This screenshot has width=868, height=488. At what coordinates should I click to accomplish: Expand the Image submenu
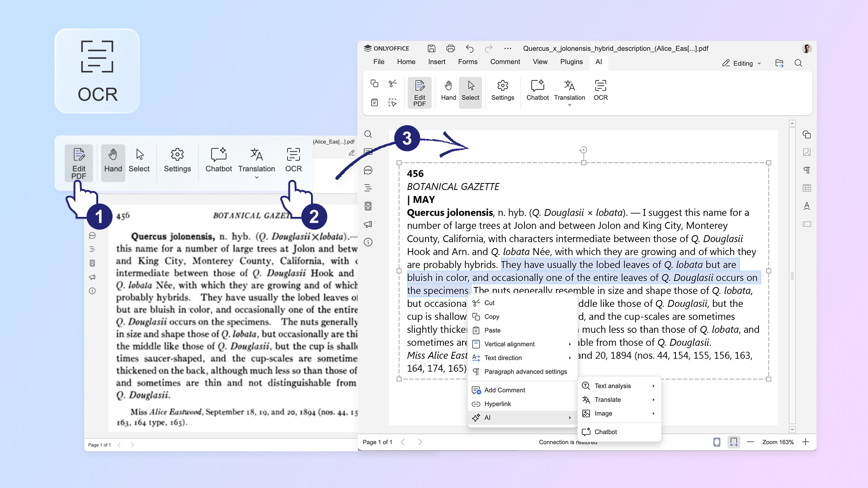pyautogui.click(x=619, y=413)
